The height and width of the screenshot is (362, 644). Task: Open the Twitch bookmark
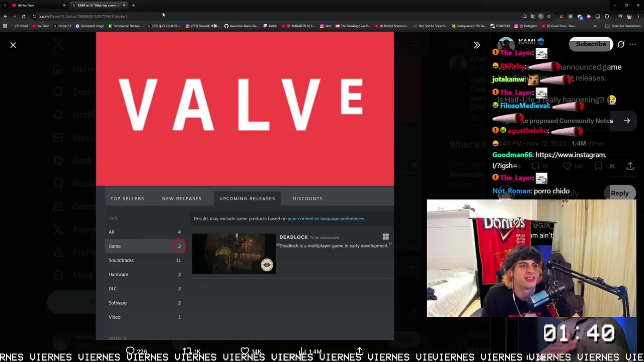pyautogui.click(x=270, y=26)
